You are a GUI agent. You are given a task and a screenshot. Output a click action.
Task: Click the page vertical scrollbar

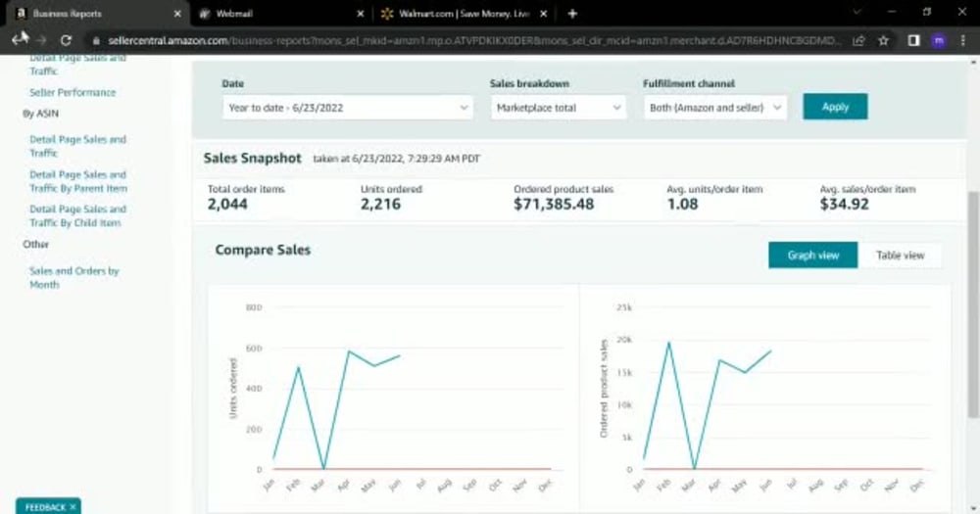[972, 304]
